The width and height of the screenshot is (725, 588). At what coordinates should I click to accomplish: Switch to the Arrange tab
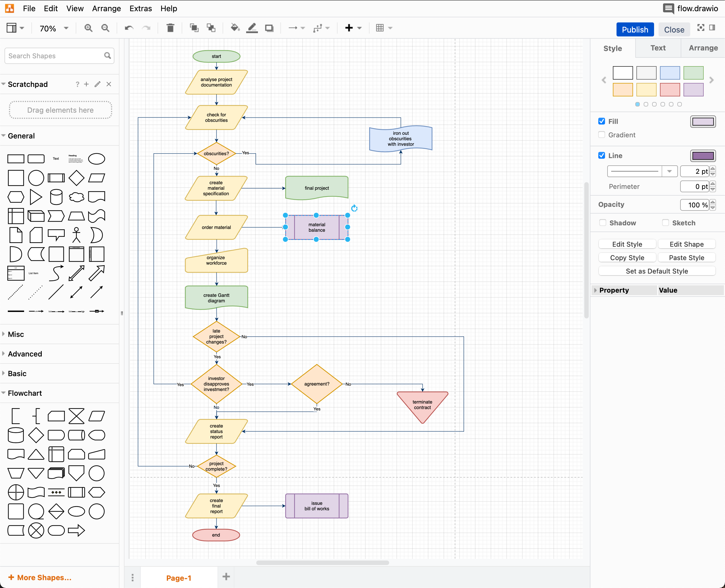(702, 47)
